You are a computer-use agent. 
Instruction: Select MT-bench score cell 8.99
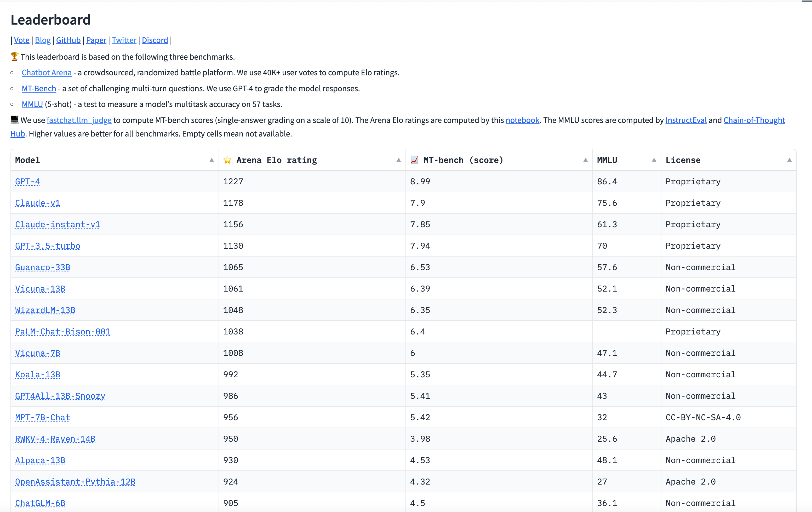click(x=499, y=181)
